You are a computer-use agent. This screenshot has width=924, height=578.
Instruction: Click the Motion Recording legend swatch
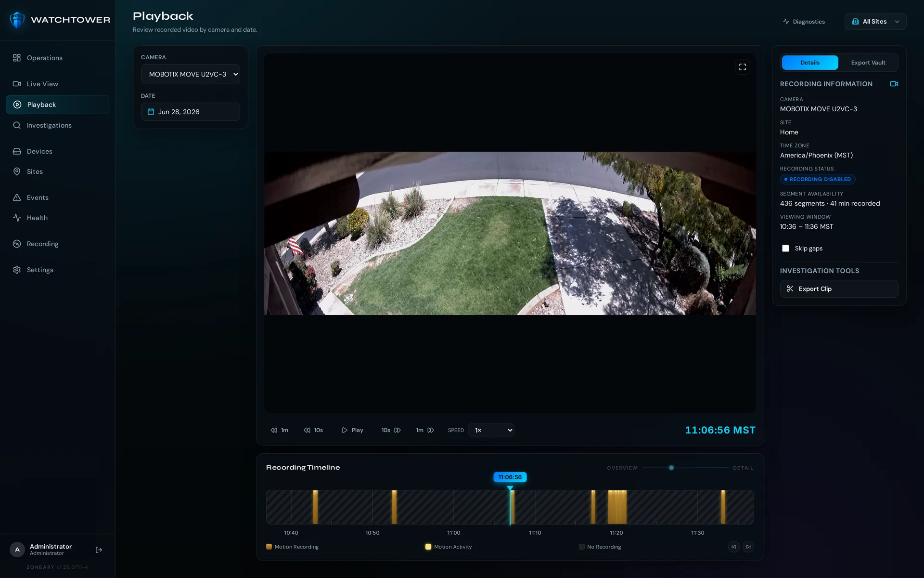pyautogui.click(x=269, y=547)
